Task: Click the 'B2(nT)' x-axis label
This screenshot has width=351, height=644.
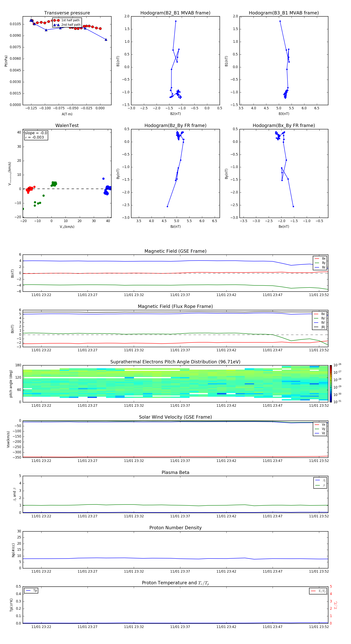Action: (175, 114)
